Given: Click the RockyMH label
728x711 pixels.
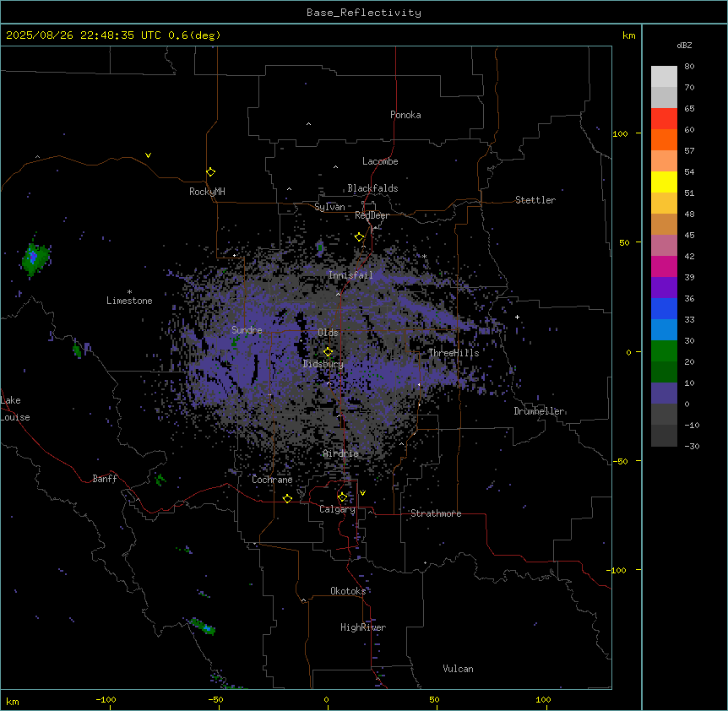Looking at the screenshot, I should pyautogui.click(x=207, y=192).
